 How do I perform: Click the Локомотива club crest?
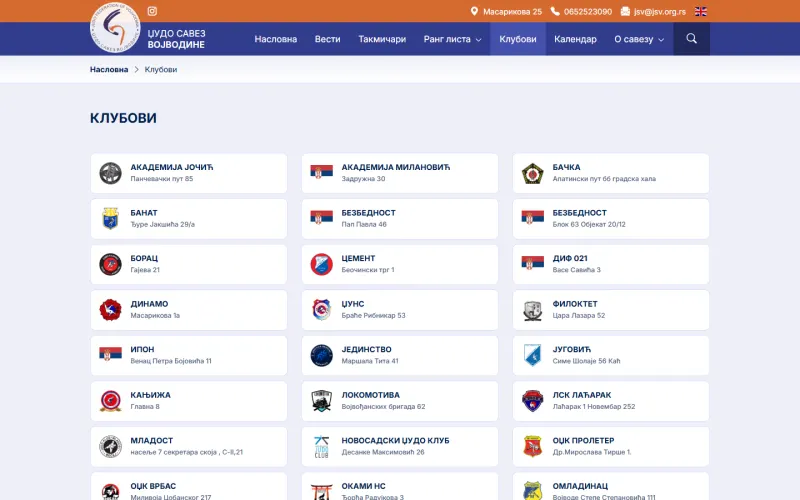[321, 401]
